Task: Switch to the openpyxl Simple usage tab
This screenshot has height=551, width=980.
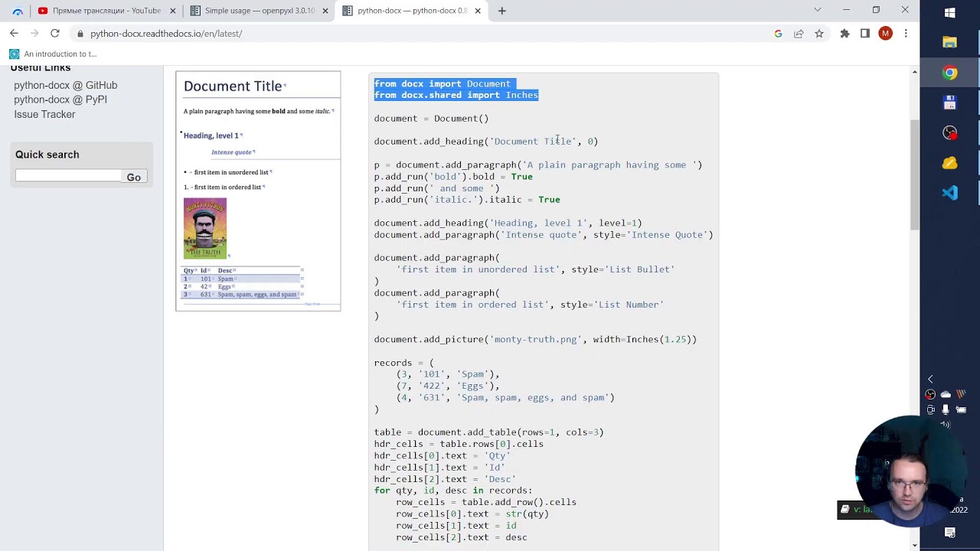Action: (259, 11)
